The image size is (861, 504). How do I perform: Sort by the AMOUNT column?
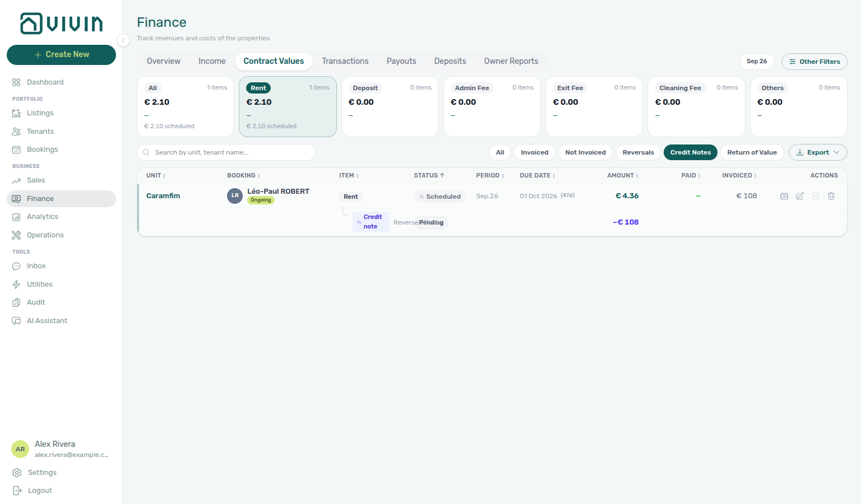click(x=623, y=176)
